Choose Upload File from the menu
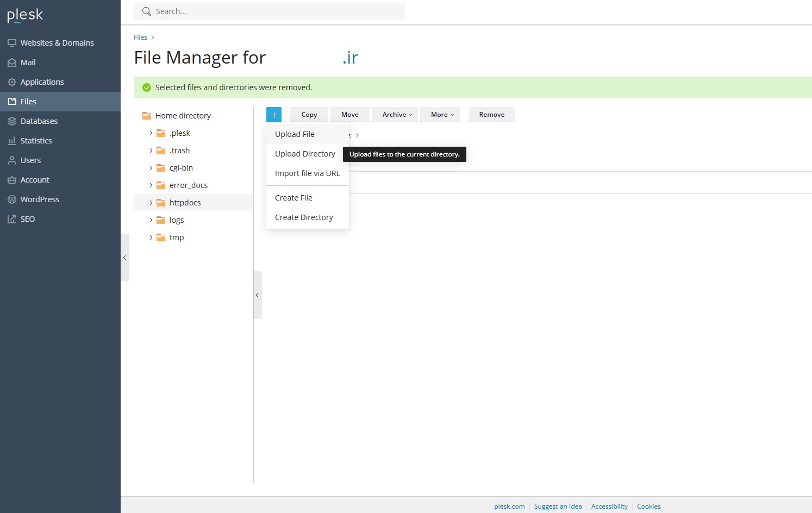 pyautogui.click(x=295, y=134)
